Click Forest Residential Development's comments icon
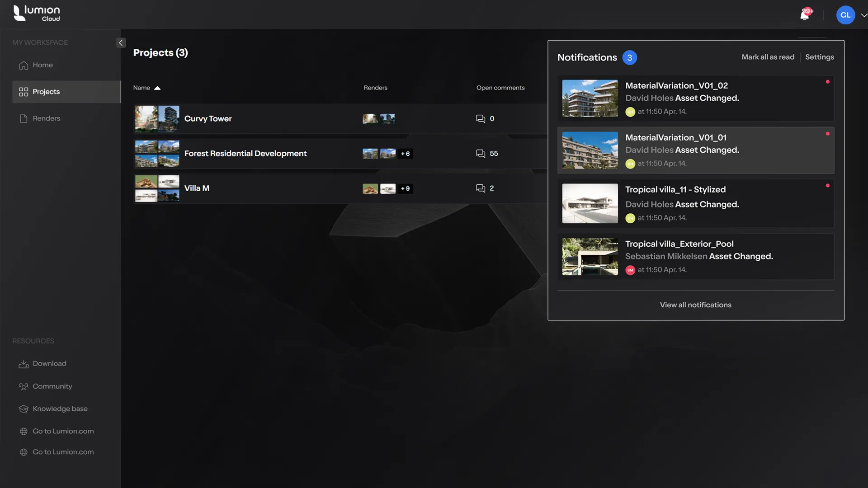This screenshot has width=868, height=488. click(x=481, y=154)
